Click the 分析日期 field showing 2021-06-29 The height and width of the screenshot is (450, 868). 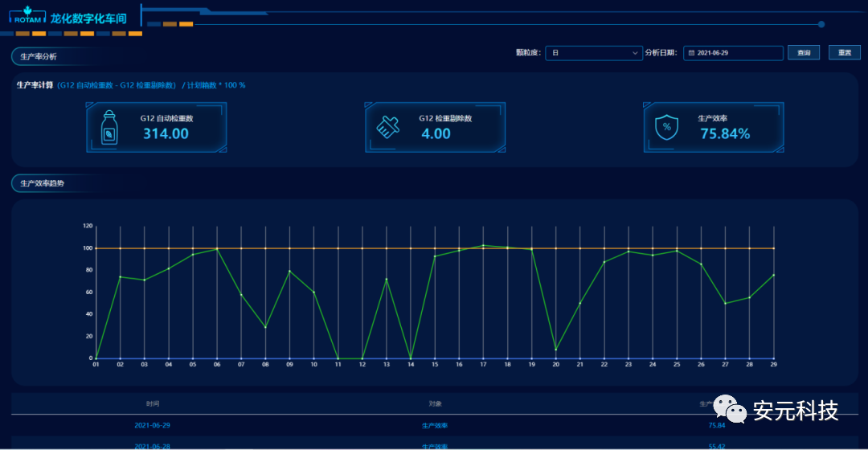click(733, 53)
